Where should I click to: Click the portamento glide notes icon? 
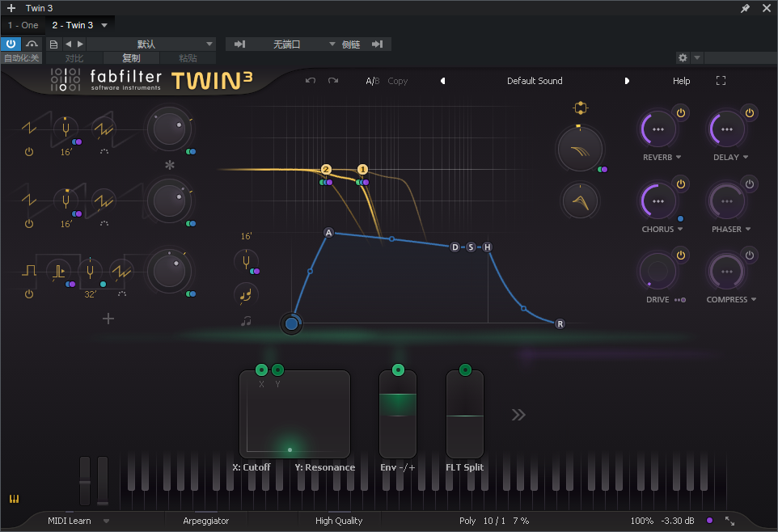tap(246, 295)
